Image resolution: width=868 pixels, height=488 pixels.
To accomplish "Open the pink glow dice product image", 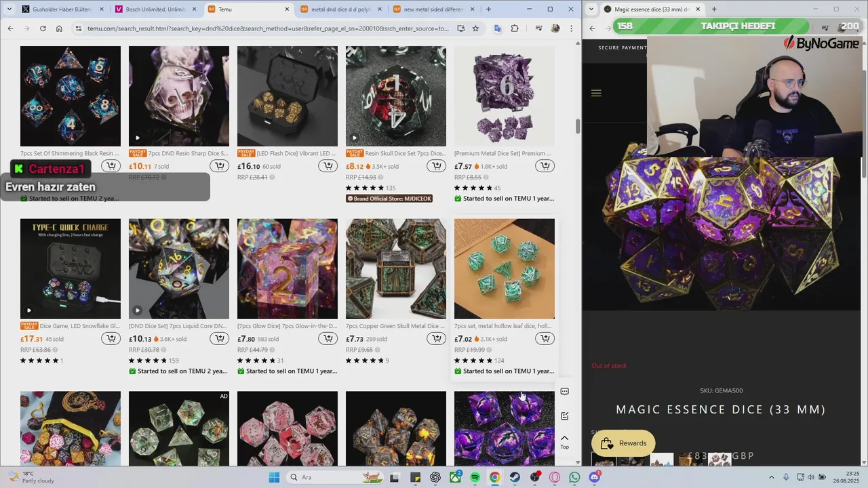I will click(x=288, y=269).
